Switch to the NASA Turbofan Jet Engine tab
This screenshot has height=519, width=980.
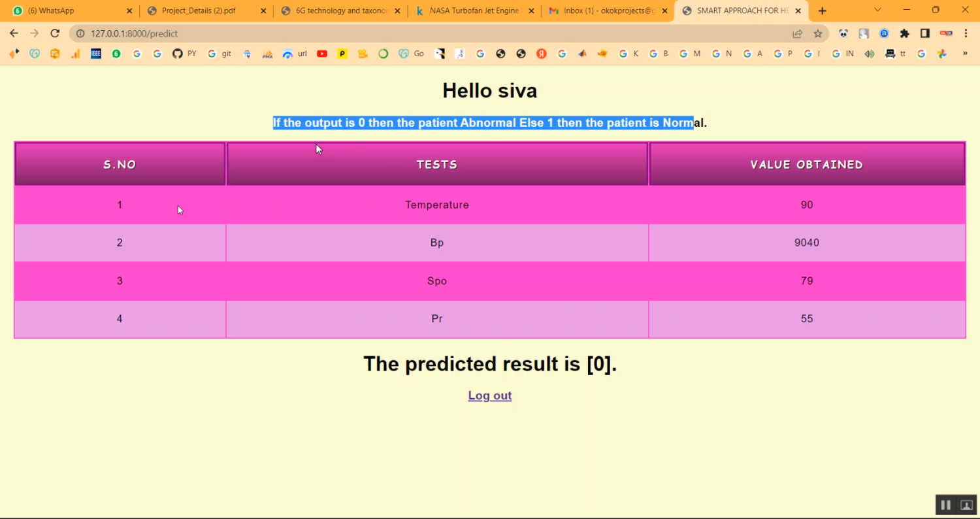click(x=474, y=10)
